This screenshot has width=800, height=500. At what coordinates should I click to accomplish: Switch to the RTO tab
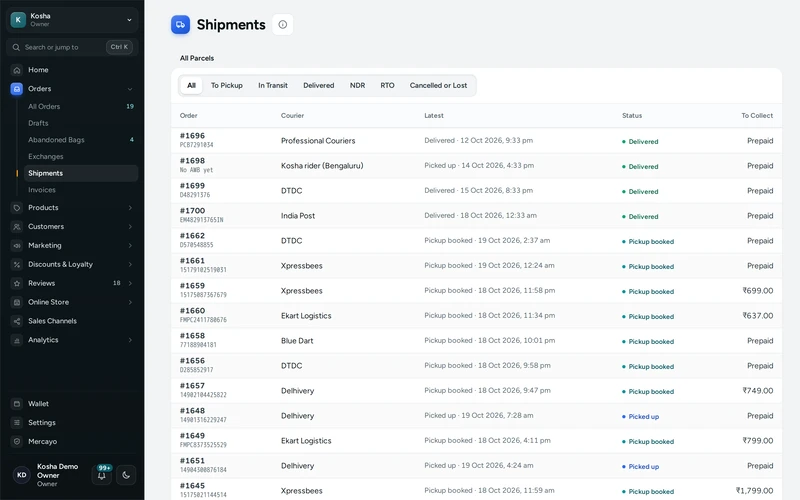click(x=387, y=85)
